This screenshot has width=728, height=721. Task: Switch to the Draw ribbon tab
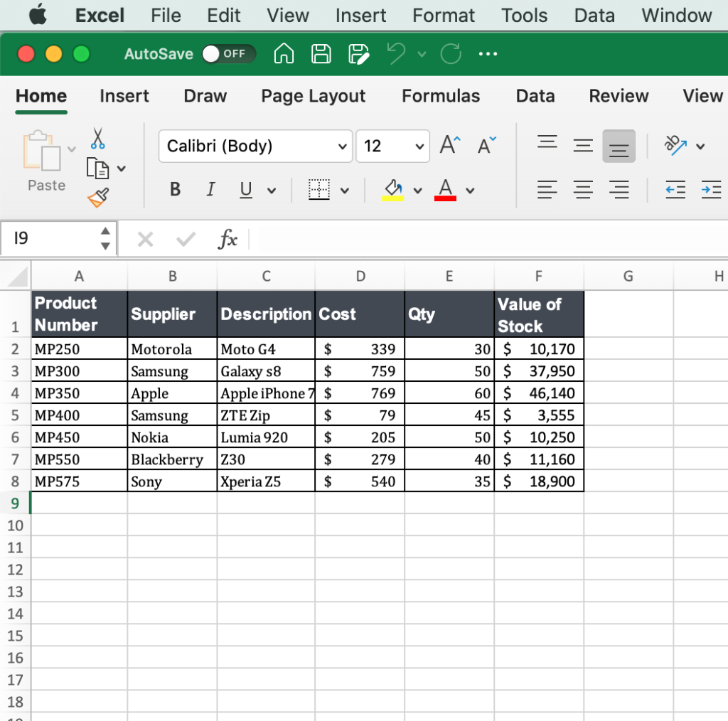(205, 96)
